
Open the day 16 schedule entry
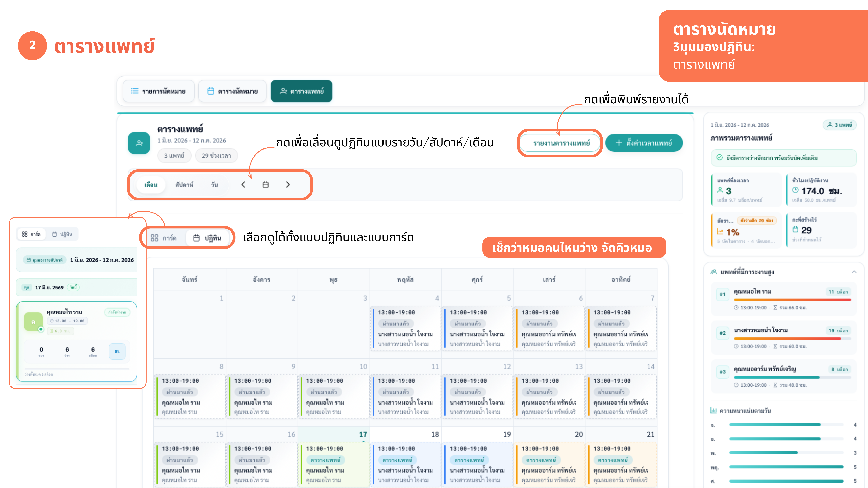262,464
